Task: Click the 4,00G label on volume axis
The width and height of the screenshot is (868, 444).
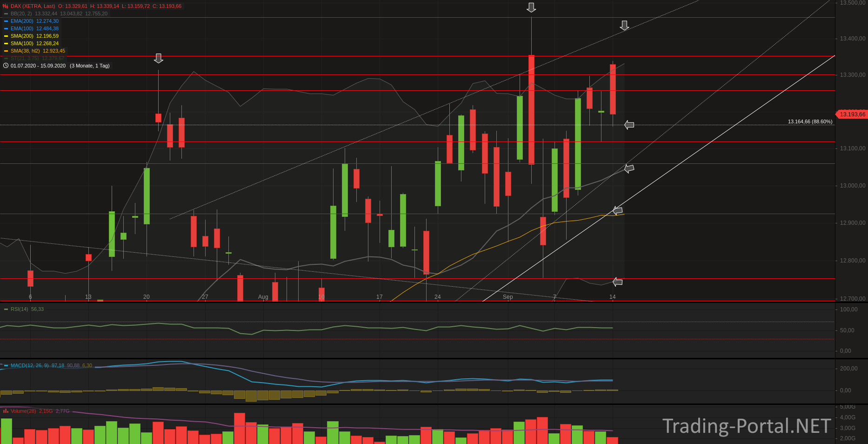Action: click(848, 417)
